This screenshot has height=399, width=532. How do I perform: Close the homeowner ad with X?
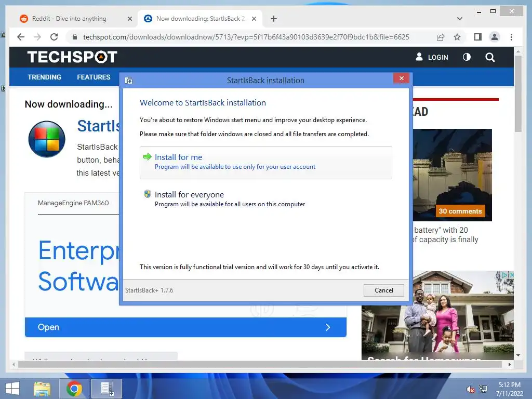(x=511, y=275)
